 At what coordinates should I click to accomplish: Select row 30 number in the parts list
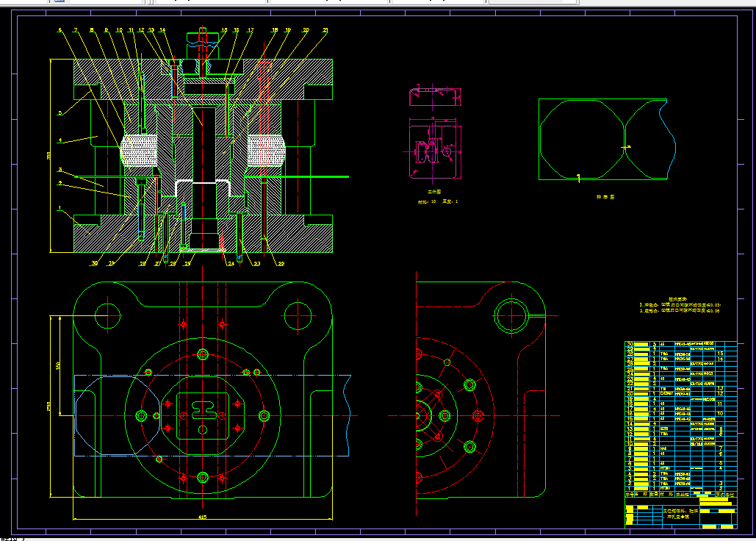(x=629, y=344)
